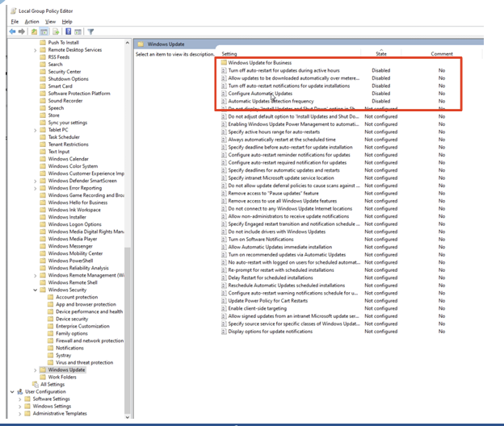Select 'Allow non-administrators to receive update notifications'
The image size is (504, 426).
[288, 216]
